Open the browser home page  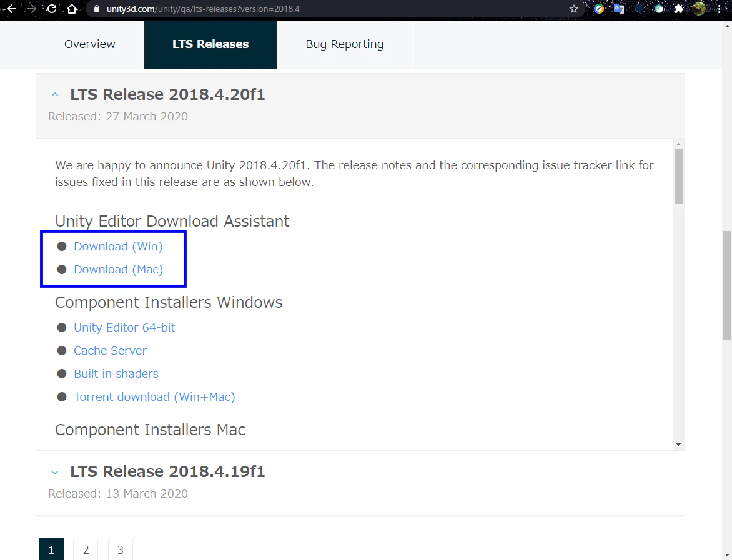point(72,8)
